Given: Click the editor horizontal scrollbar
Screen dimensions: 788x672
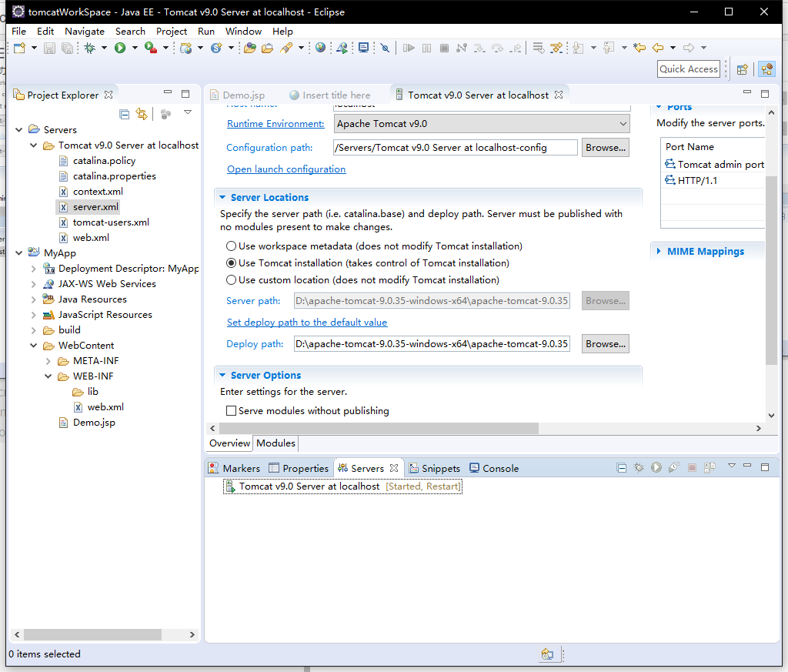Looking at the screenshot, I should pos(379,428).
